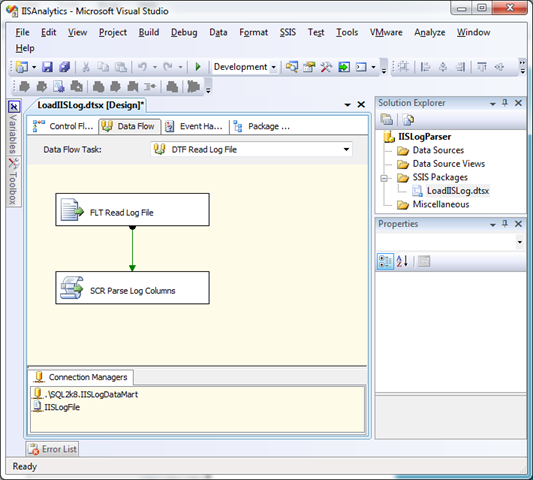Click the Save icon in toolbar
Viewport: 533px width, 480px height.
click(47, 67)
